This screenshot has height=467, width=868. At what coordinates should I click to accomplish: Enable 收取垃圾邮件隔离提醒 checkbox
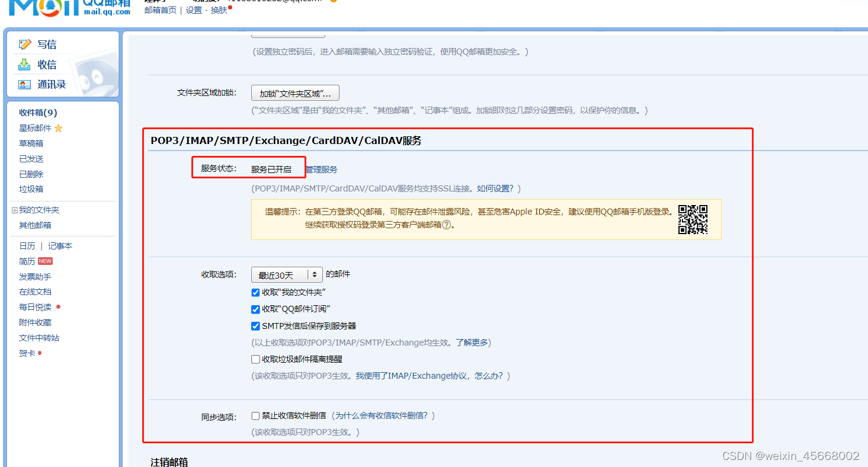pos(255,359)
